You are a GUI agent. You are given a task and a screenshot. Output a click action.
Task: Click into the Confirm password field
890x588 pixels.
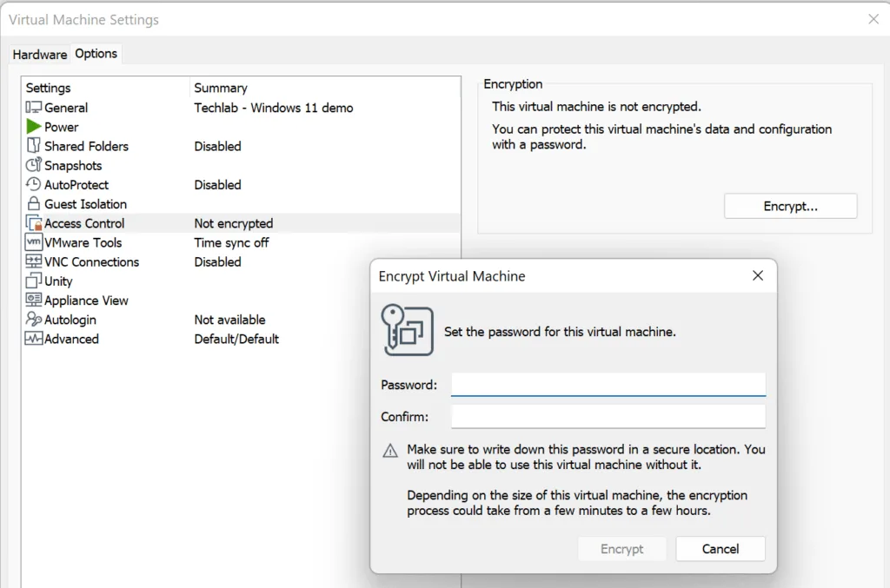(x=608, y=417)
